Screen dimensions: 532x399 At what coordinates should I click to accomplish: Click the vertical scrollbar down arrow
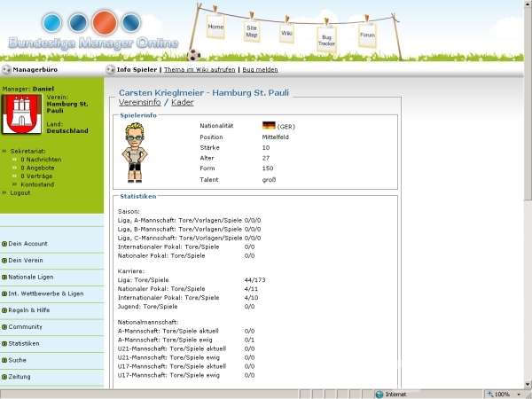(x=528, y=382)
